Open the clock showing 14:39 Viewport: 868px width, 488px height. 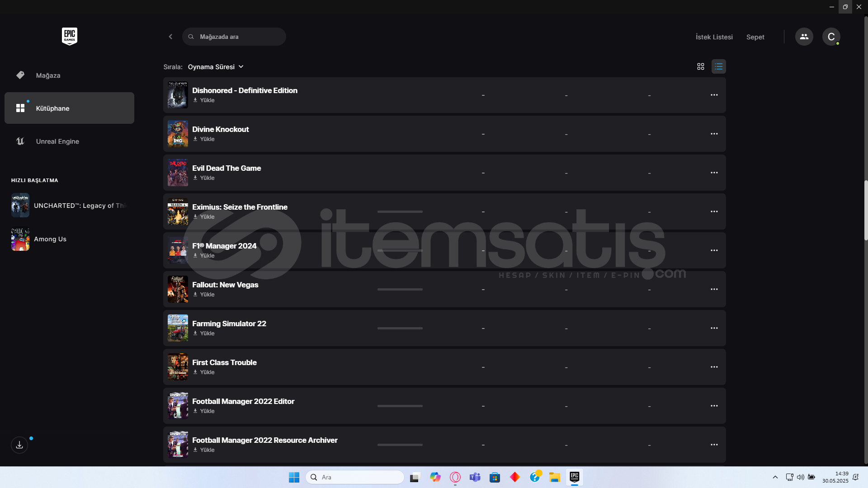tap(835, 477)
